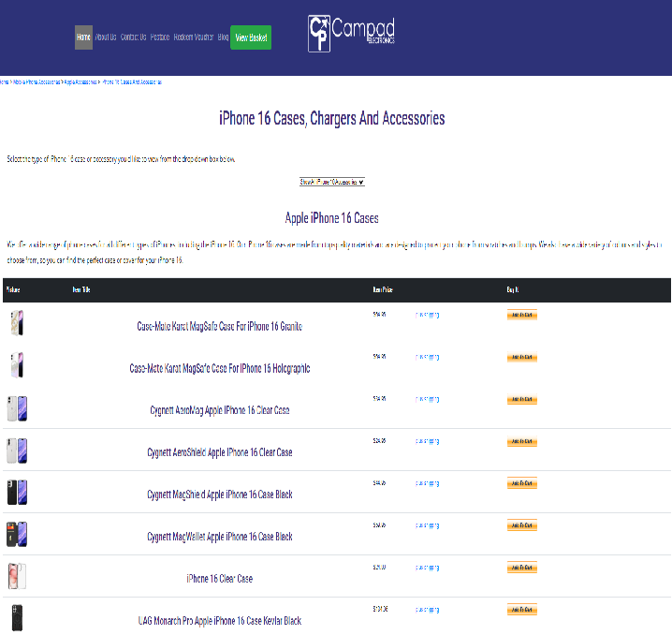Click the Home breadcrumb link
The width and height of the screenshot is (672, 635).
[x=5, y=81]
